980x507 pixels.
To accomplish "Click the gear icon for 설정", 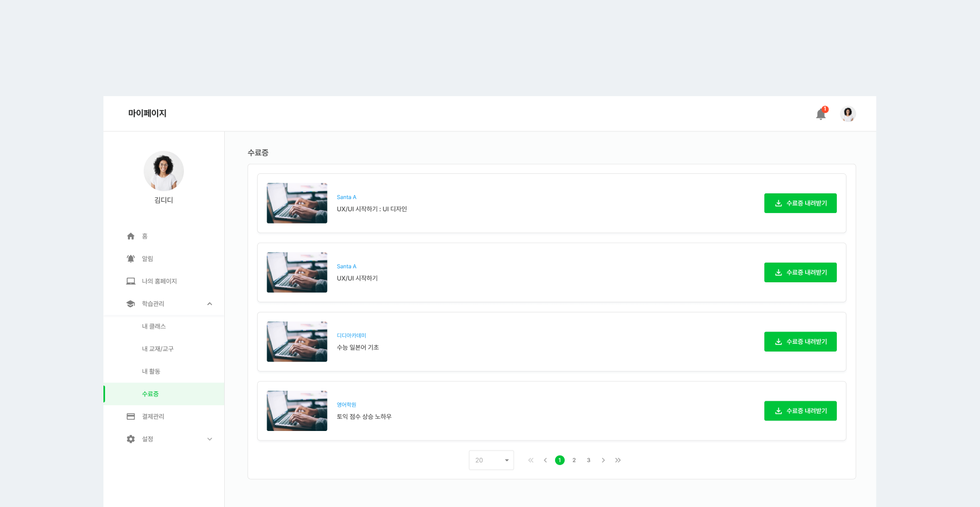I will click(131, 439).
